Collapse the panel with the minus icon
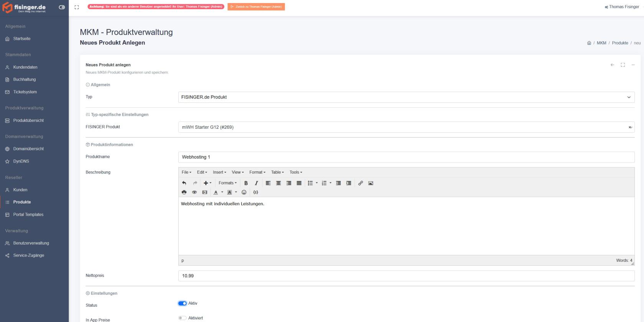The height and width of the screenshot is (322, 644). click(633, 65)
